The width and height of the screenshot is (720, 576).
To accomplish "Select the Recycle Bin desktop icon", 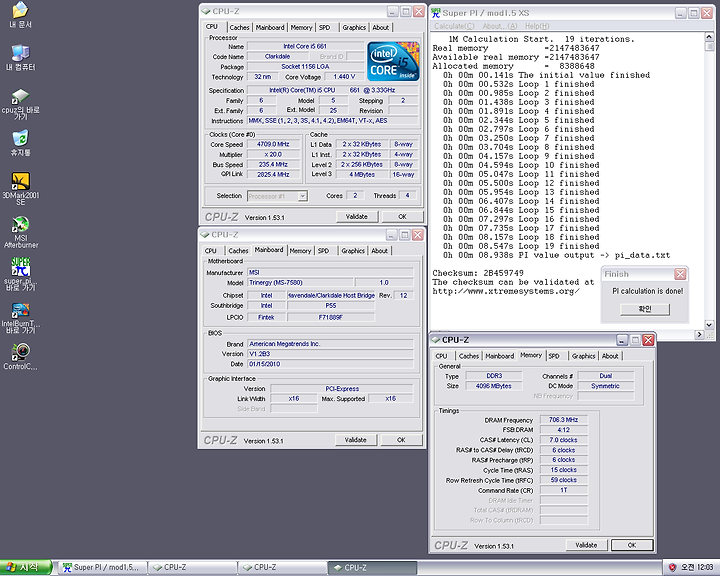I will click(20, 143).
